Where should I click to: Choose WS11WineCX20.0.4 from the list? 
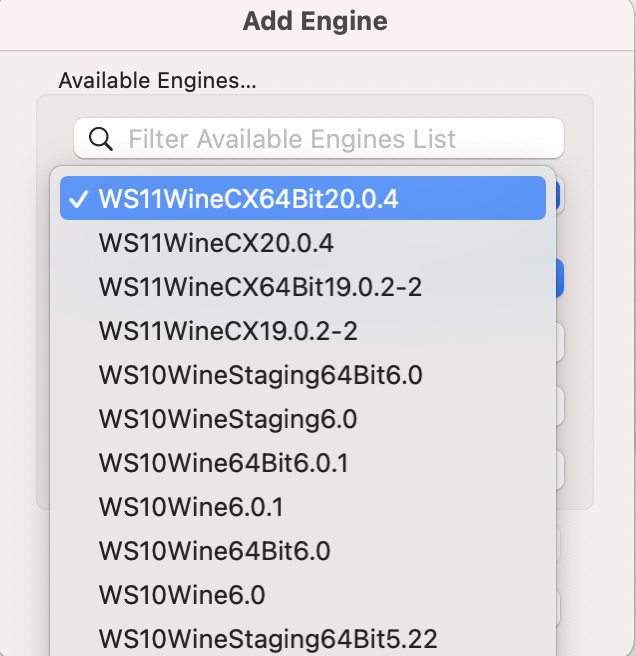tap(303, 243)
